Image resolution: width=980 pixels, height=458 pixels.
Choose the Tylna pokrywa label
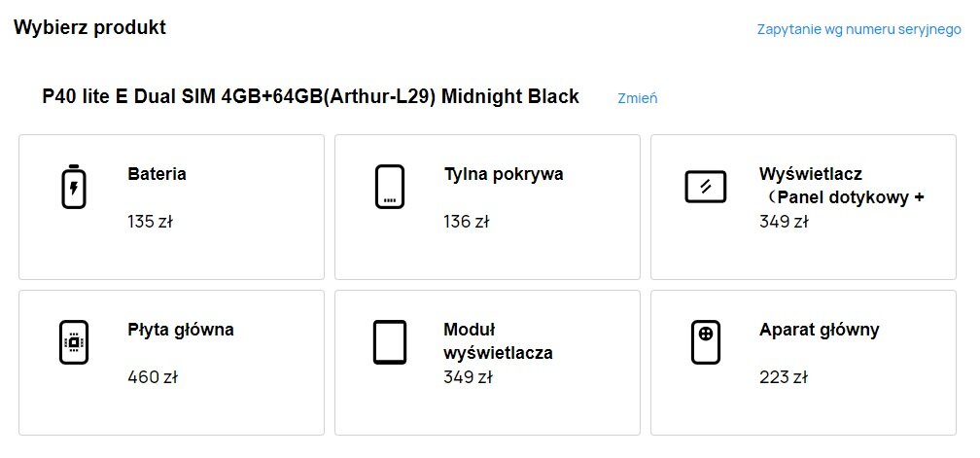pos(503,175)
